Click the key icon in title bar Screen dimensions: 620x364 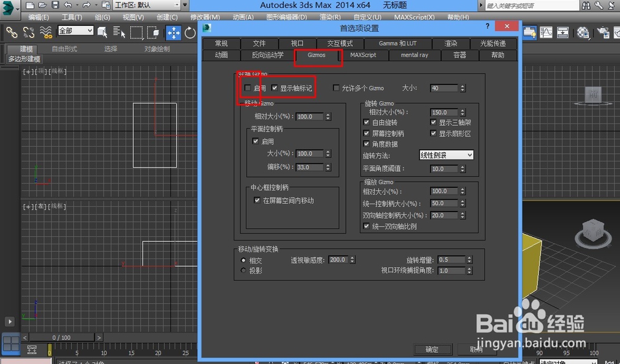pos(599,5)
